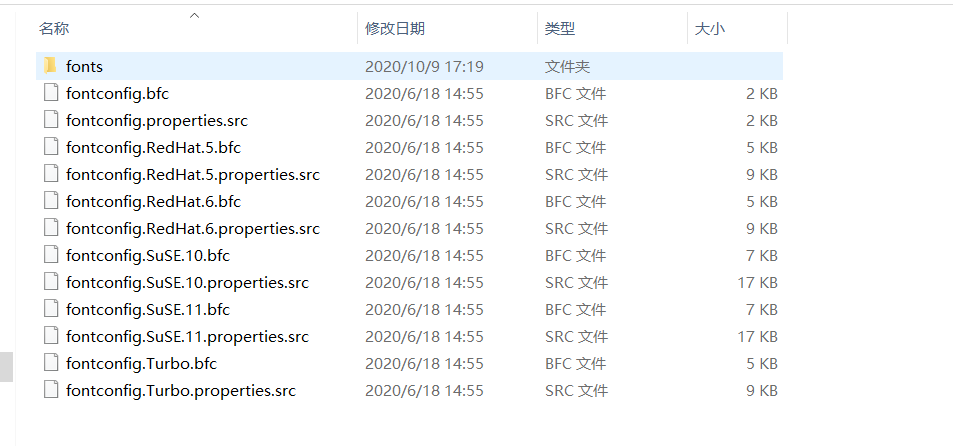Click the fontconfig.bfc file icon
This screenshot has width=953, height=446.
pos(51,93)
